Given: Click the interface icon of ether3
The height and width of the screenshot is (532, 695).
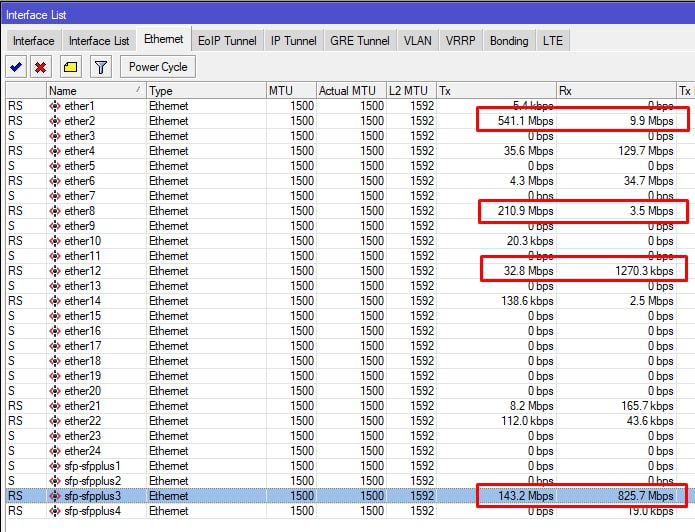Looking at the screenshot, I should point(55,136).
